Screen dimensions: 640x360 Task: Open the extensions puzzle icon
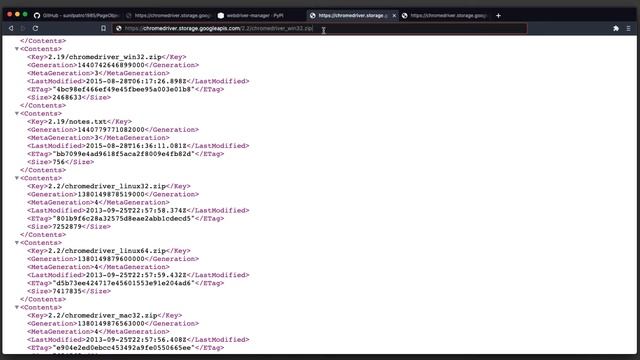tap(616, 28)
